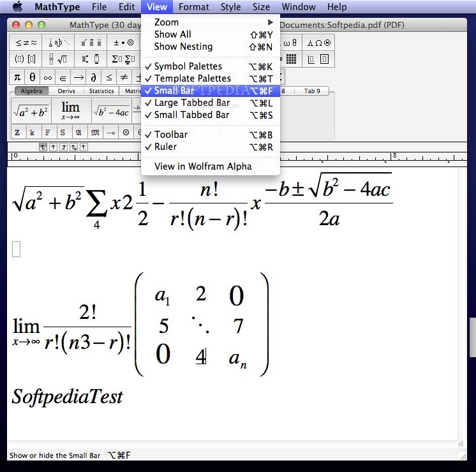Viewport: 476px width, 472px height.
Task: Insert the pi symbol from small bar
Action: 17,77
